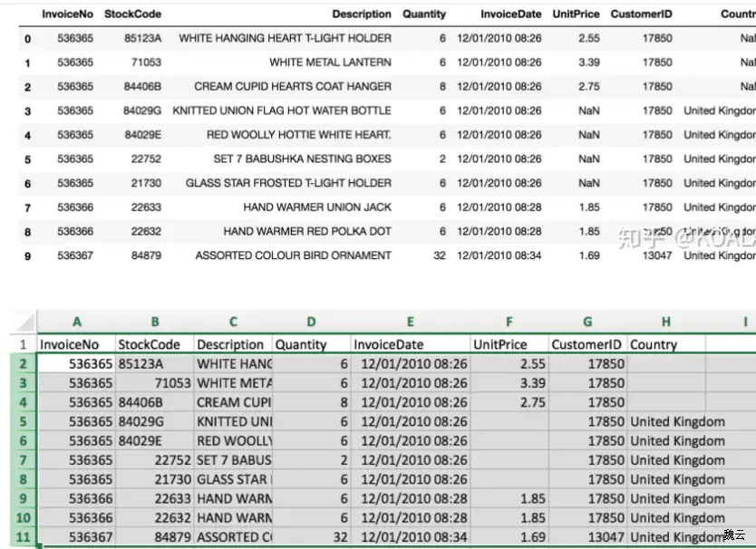The width and height of the screenshot is (756, 549).
Task: Click unit price 2.55 in the dataframe
Action: 589,38
